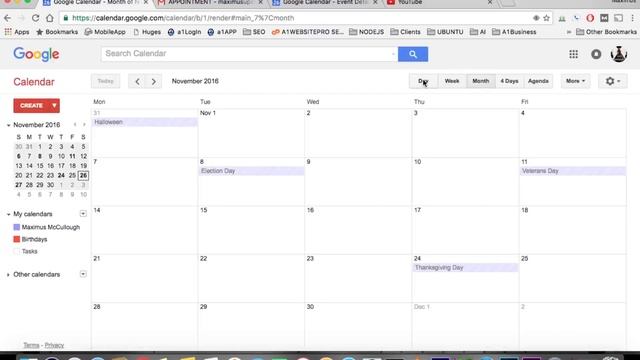Click the Today button
The image size is (640, 360).
[x=105, y=81]
